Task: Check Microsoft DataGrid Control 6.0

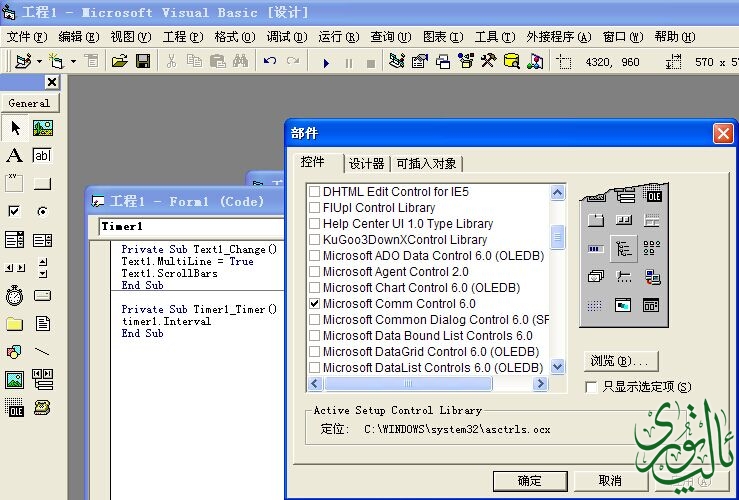Action: pos(314,352)
